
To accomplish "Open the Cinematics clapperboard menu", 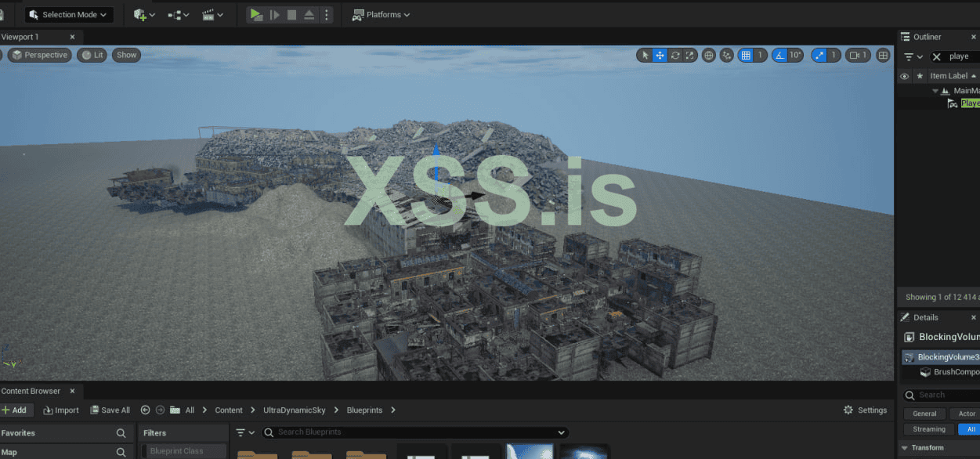I will [x=212, y=14].
